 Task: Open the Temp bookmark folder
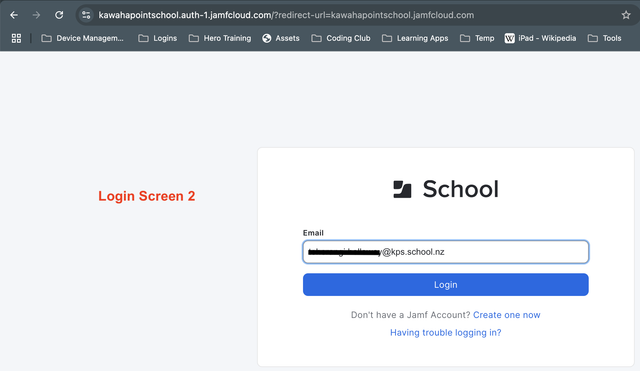pyautogui.click(x=477, y=38)
